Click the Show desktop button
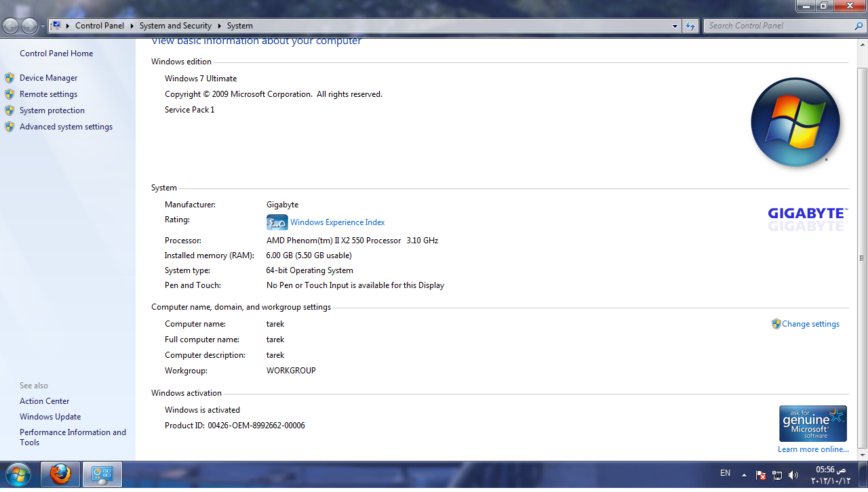Screen dimensions: 868x492 (863, 474)
